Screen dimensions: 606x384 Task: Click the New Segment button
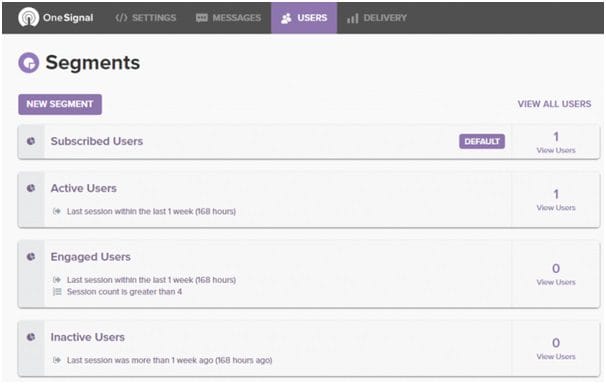tap(60, 104)
